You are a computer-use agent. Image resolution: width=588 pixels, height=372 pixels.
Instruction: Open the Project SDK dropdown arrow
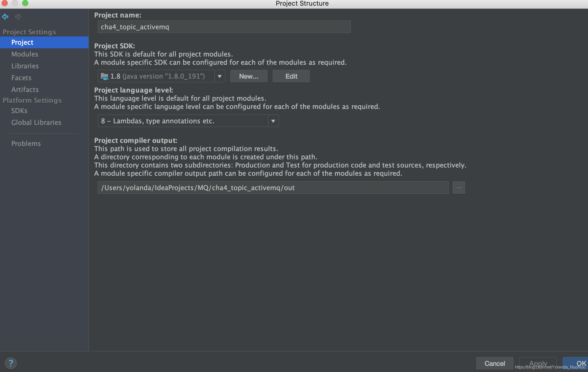point(219,76)
